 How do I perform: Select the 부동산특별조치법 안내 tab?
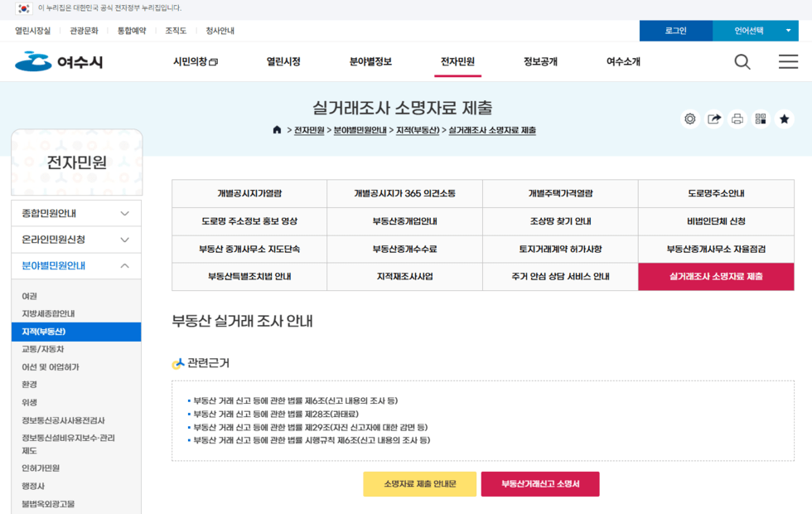[249, 277]
